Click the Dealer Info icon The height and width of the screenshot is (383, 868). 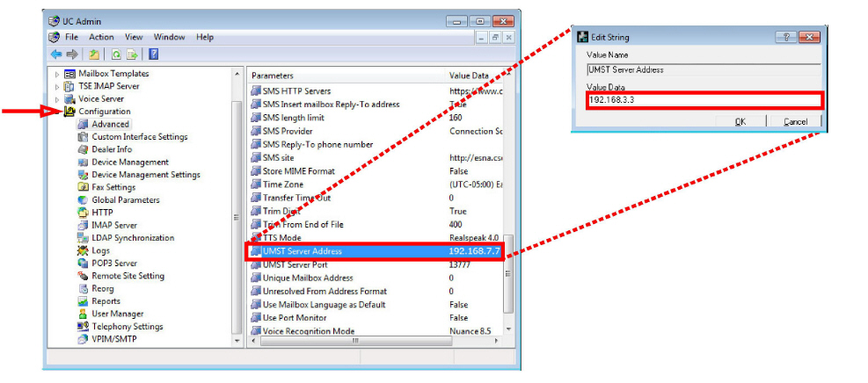83,149
